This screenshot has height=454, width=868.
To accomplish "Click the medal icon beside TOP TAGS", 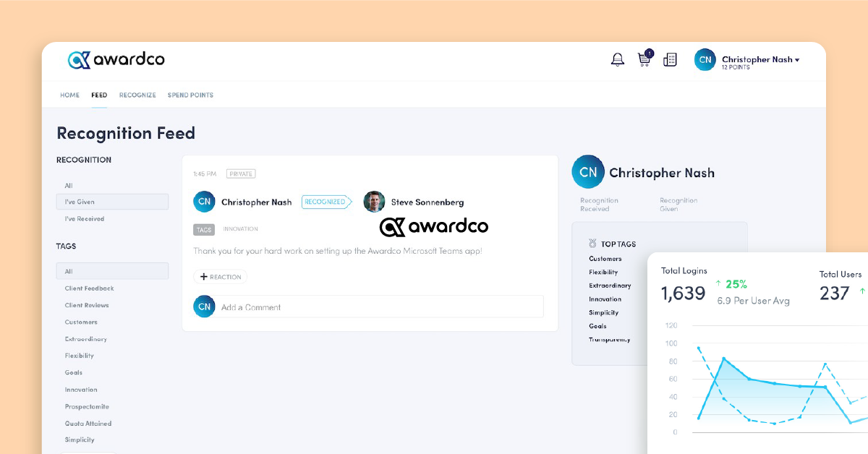I will [x=593, y=244].
